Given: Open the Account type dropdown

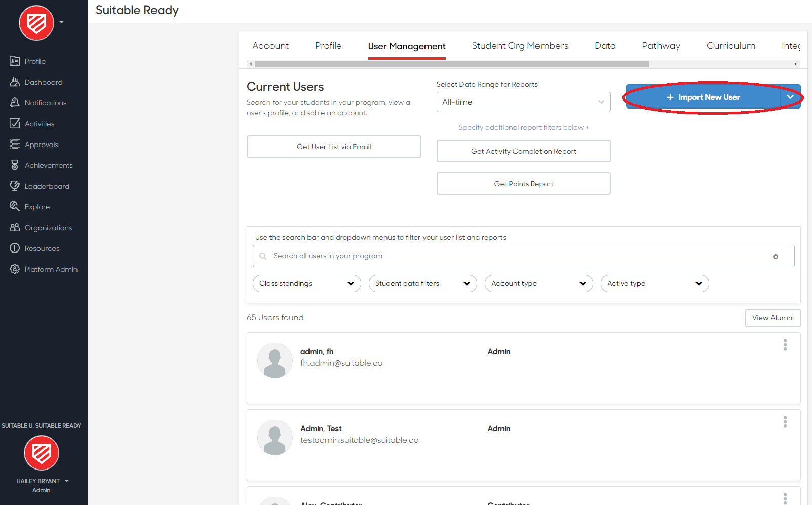Looking at the screenshot, I should click(x=538, y=283).
